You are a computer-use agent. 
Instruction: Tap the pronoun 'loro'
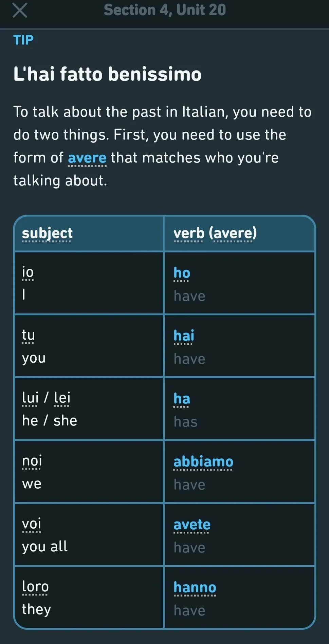pos(35,587)
